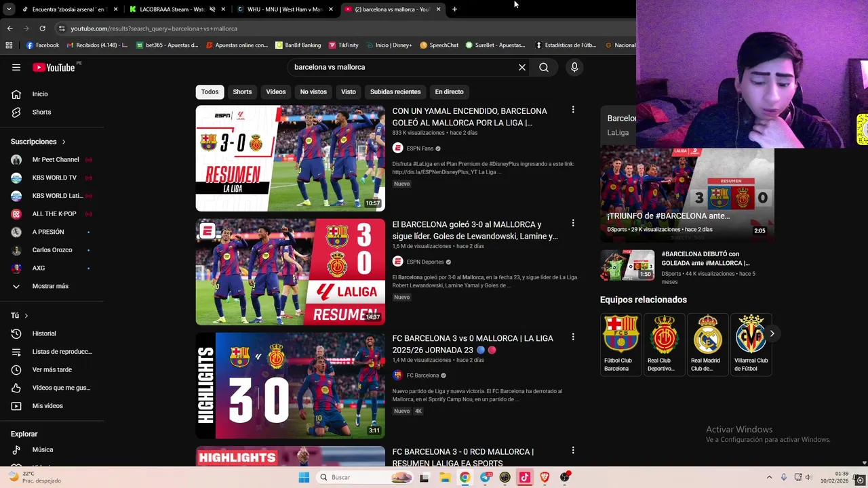Select the Shorts filter chip

[242, 91]
